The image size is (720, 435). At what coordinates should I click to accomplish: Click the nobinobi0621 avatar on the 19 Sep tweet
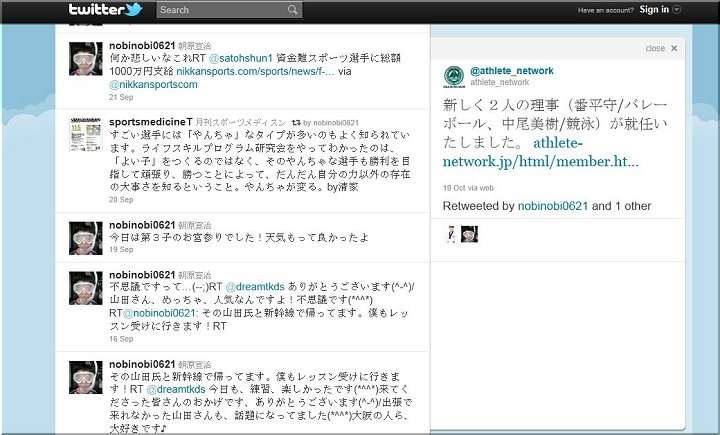84,237
